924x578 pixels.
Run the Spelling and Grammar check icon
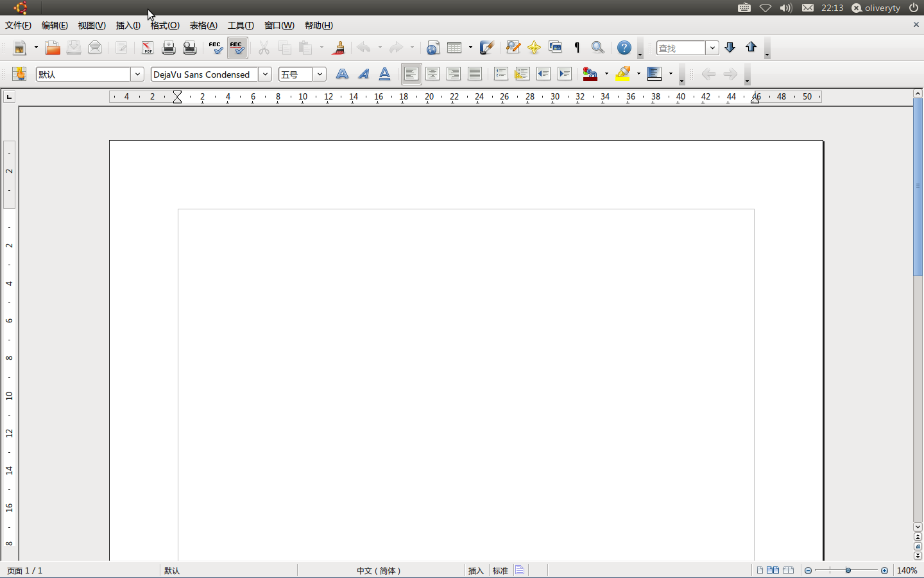(x=216, y=48)
